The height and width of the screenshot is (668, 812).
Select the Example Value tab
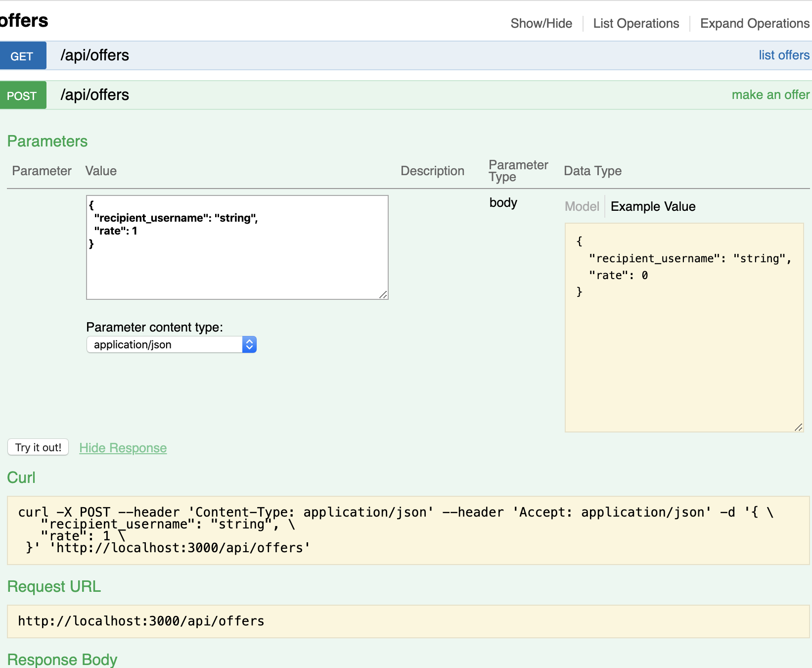(x=653, y=207)
